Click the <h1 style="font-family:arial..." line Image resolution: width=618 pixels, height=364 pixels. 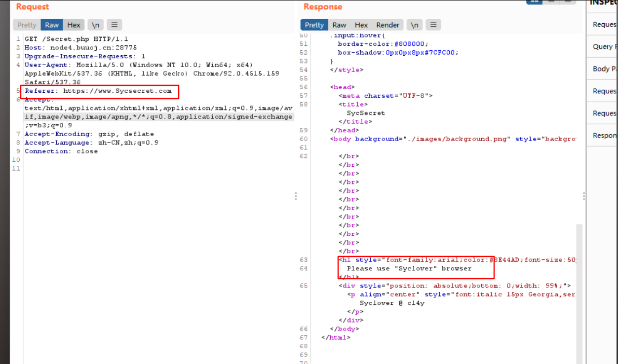pos(457,260)
